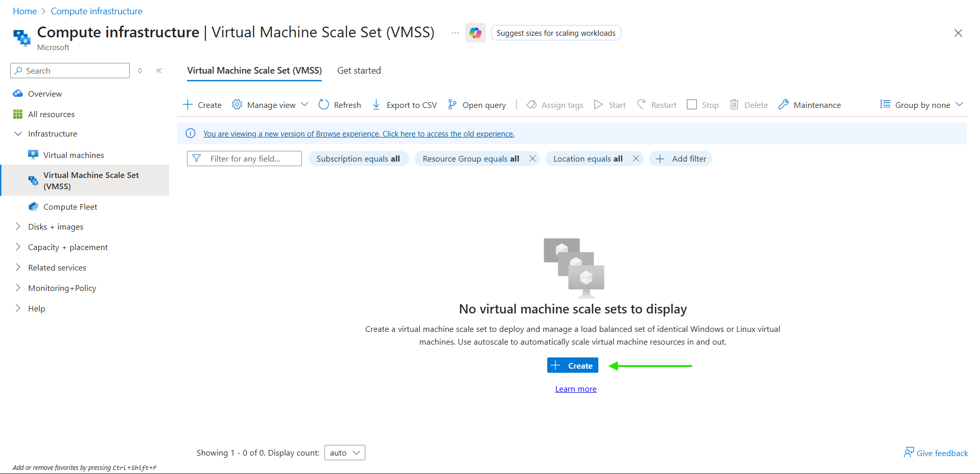The image size is (980, 474).
Task: Open the Learn more link
Action: coord(576,389)
